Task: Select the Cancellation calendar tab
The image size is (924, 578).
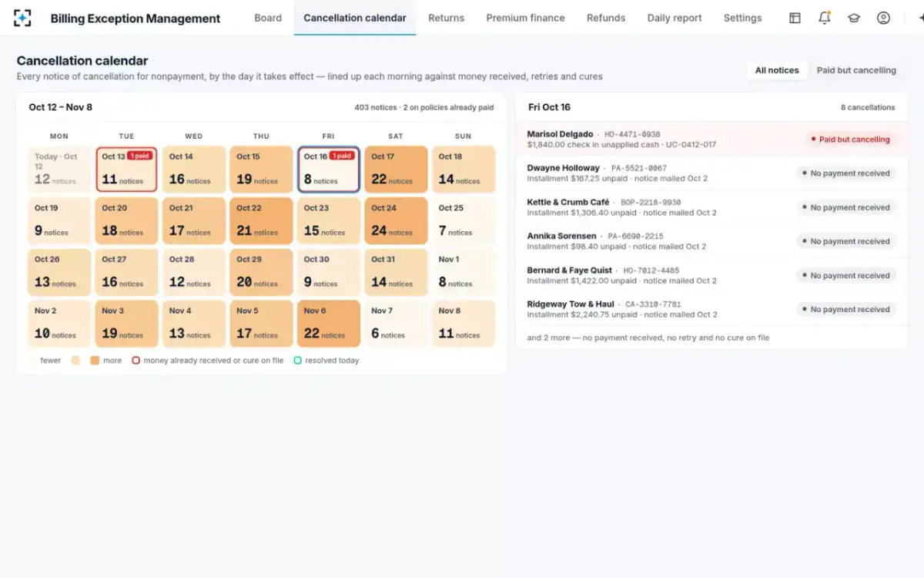Action: tap(355, 18)
